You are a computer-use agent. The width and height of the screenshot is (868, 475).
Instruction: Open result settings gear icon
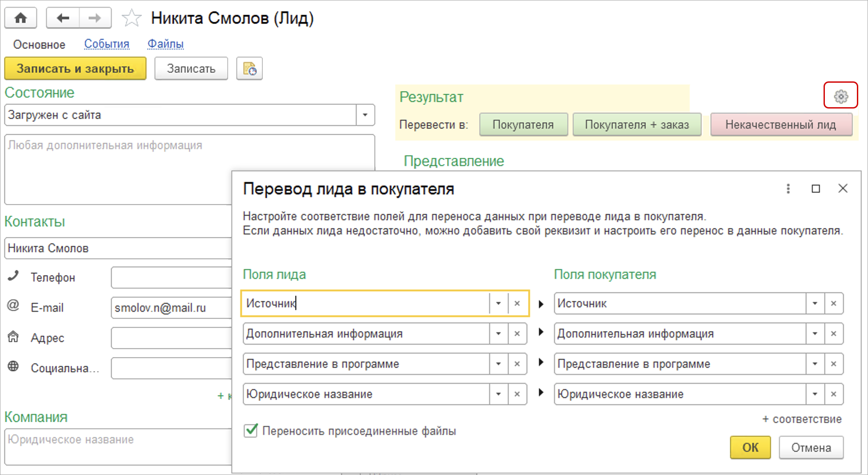coord(840,96)
